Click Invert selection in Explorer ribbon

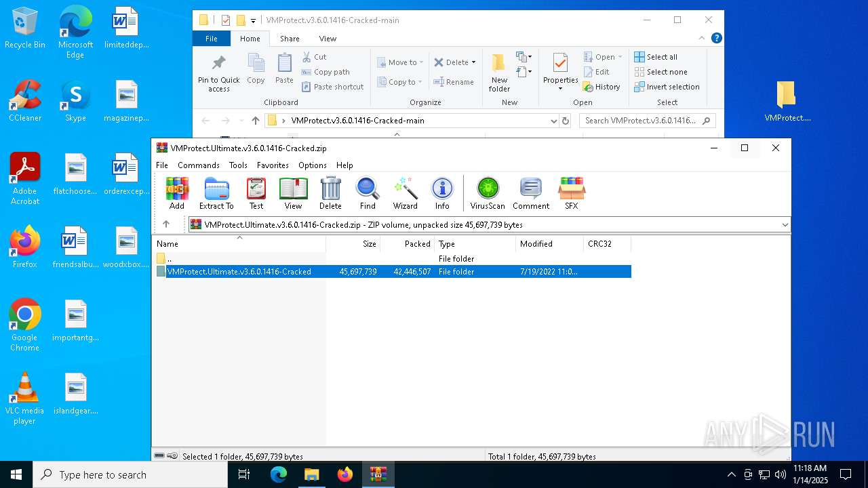[667, 87]
